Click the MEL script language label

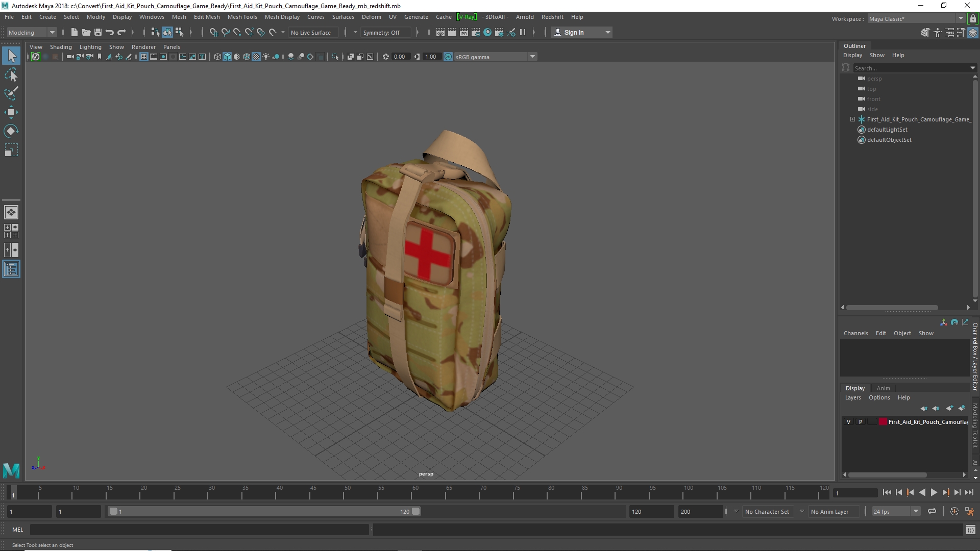(17, 530)
